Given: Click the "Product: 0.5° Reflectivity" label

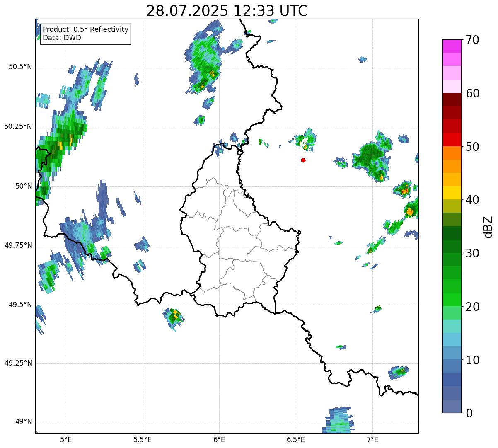Looking at the screenshot, I should tap(85, 29).
